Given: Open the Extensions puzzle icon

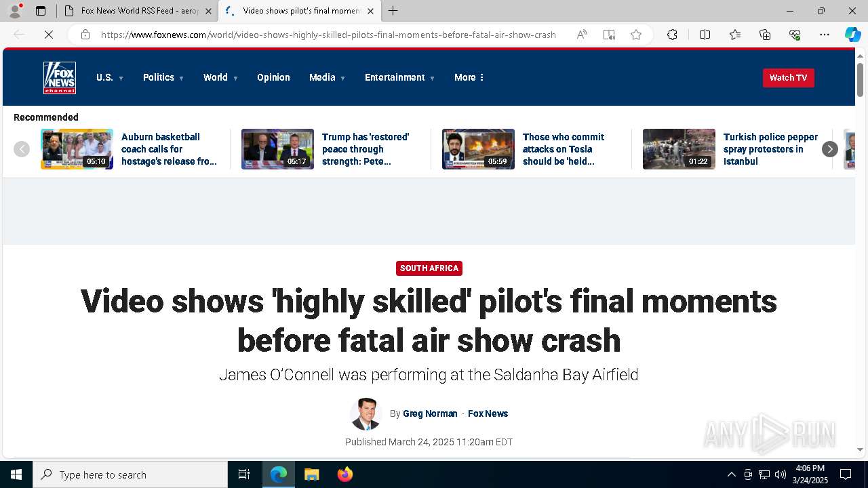Looking at the screenshot, I should 672,35.
